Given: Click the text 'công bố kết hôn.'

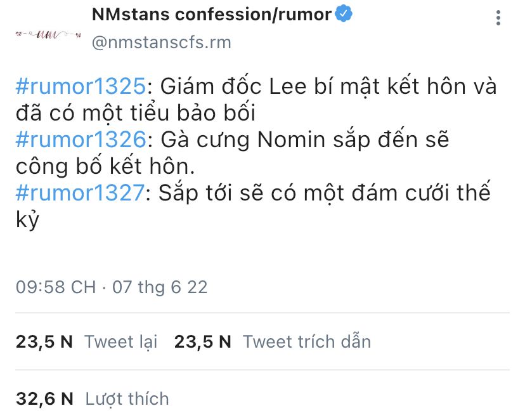Looking at the screenshot, I should (105, 166).
